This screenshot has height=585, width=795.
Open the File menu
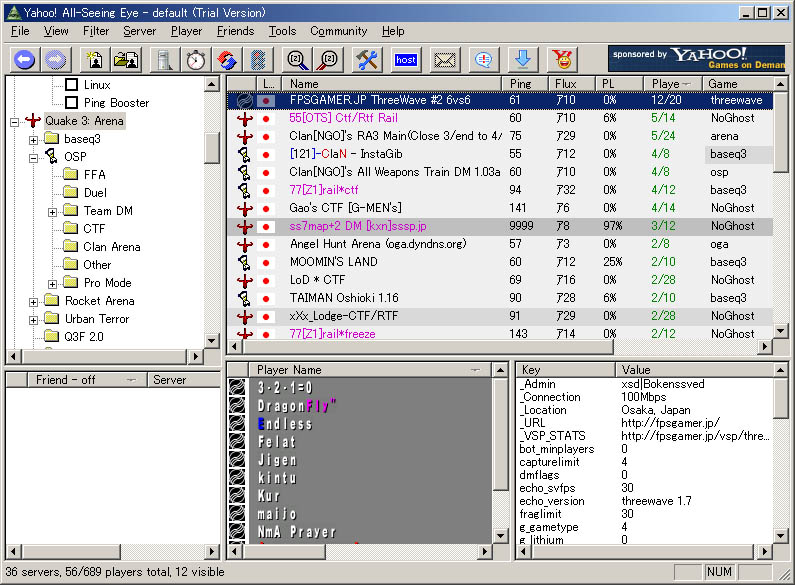(20, 31)
